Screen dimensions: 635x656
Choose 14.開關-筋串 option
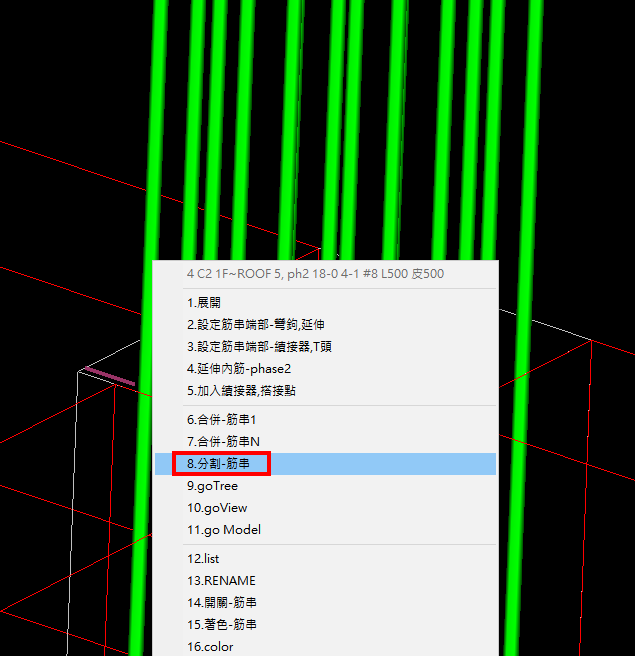(x=325, y=603)
